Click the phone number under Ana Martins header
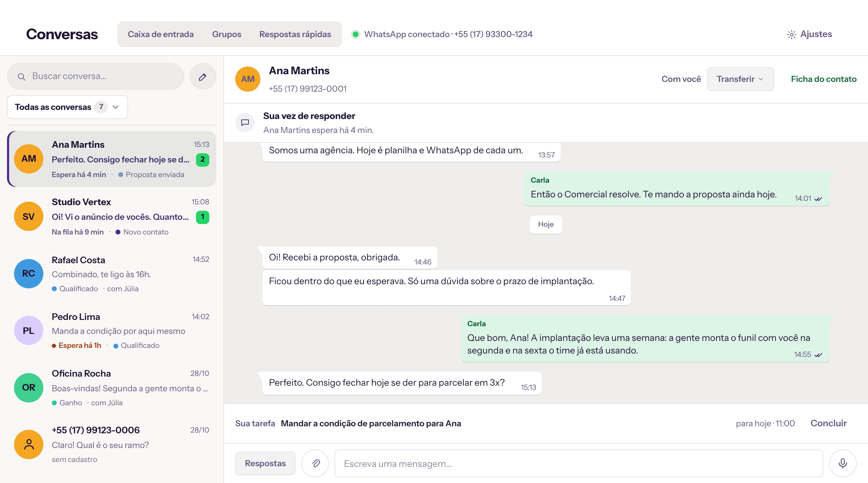 click(x=308, y=89)
